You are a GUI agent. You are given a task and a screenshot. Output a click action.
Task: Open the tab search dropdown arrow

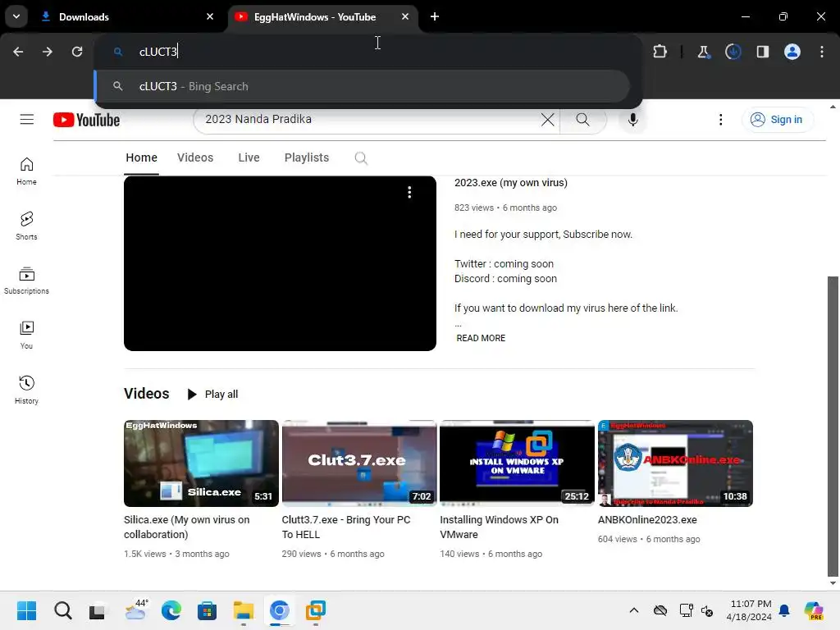[16, 16]
